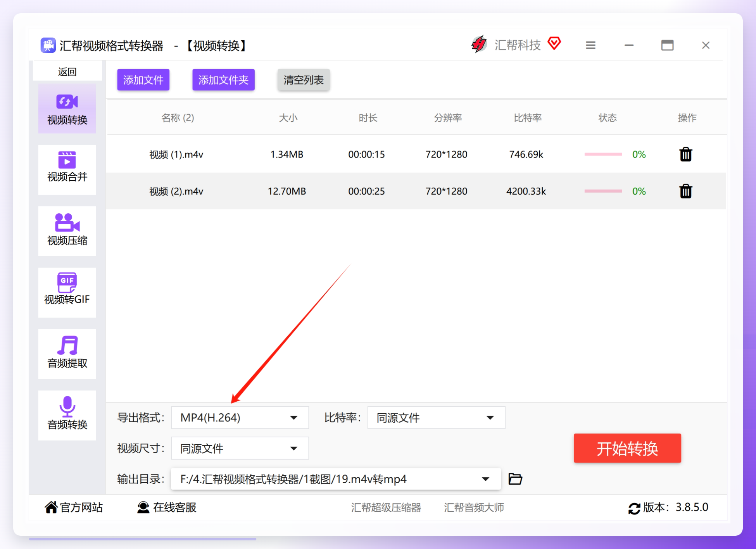Open the 视频转GIF sidebar tool
756x549 pixels.
pyautogui.click(x=67, y=292)
